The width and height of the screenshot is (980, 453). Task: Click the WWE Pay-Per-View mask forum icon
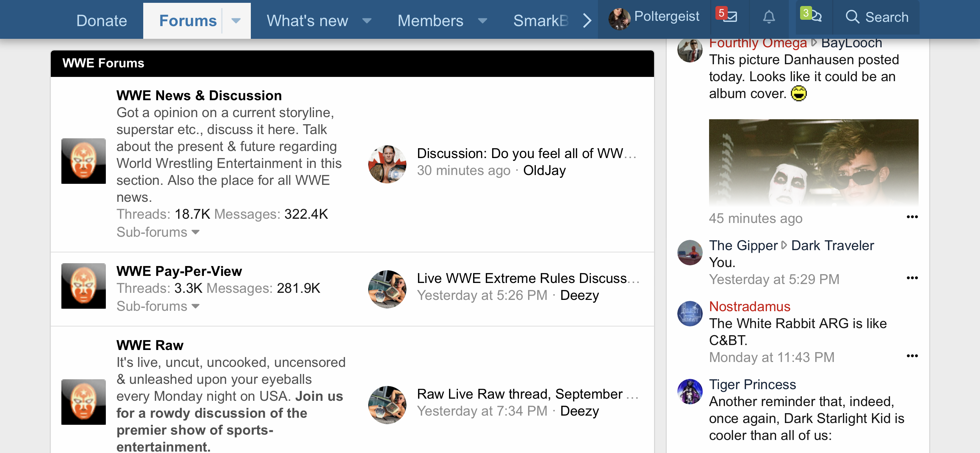83,286
